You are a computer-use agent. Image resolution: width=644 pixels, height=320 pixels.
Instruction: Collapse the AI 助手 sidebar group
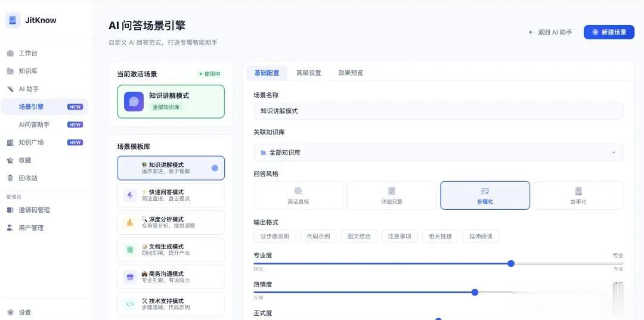tap(28, 89)
